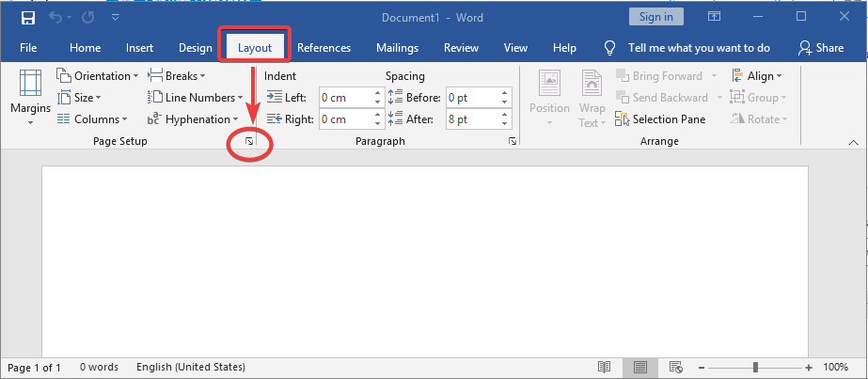Collapse the ribbon with the chevron
Screen dimensions: 868x379
[853, 143]
